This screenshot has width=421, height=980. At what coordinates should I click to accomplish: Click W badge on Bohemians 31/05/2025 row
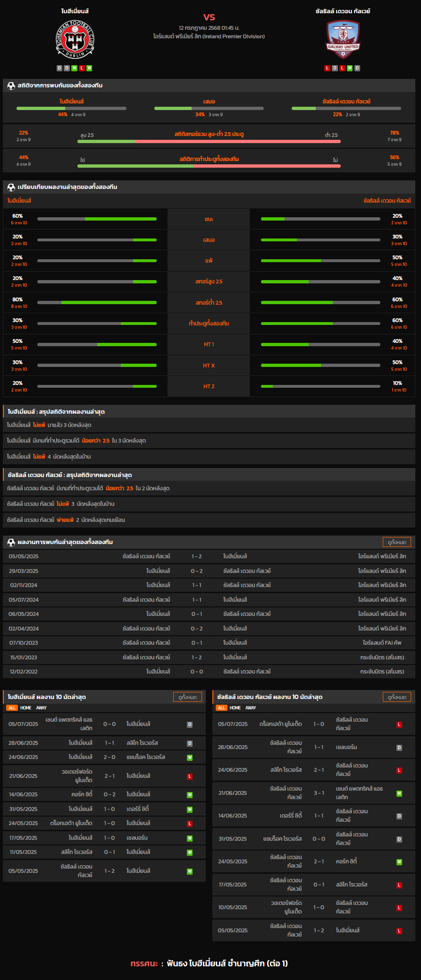(190, 810)
